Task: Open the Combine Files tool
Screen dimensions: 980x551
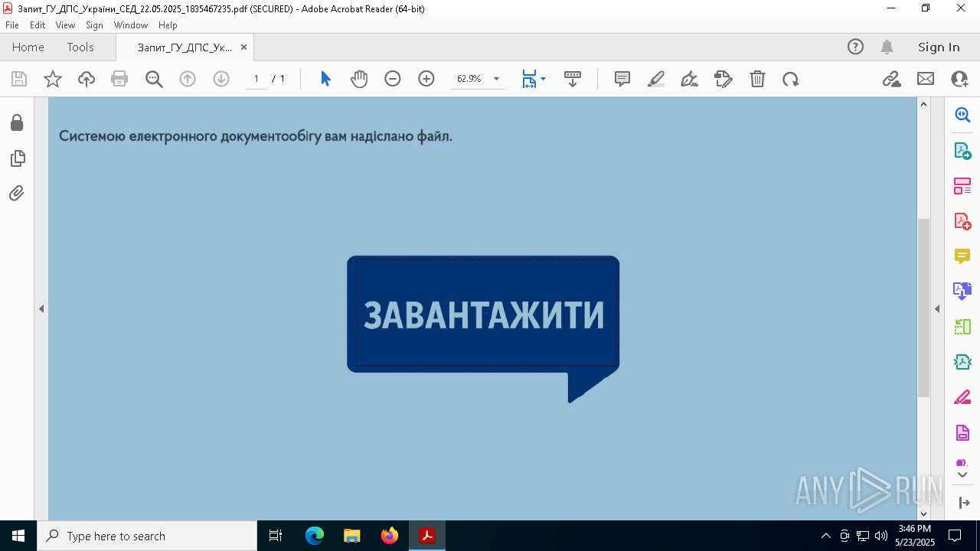Action: [x=962, y=291]
